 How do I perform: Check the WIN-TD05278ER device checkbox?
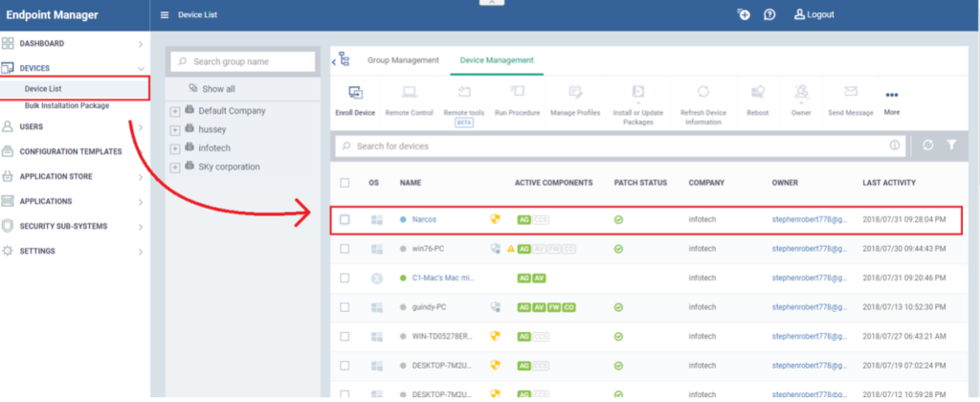[345, 336]
